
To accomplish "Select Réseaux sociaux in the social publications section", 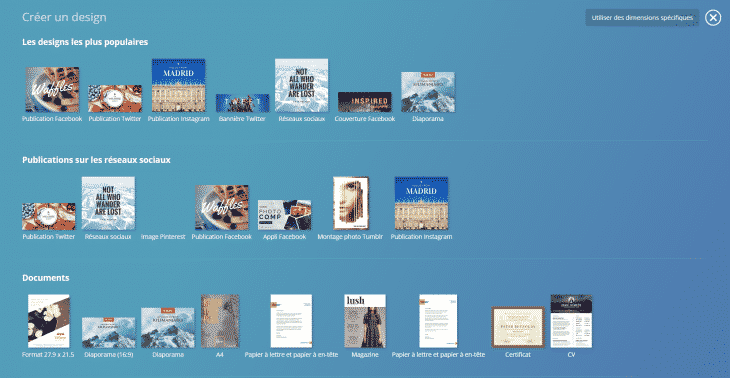I will coord(108,203).
